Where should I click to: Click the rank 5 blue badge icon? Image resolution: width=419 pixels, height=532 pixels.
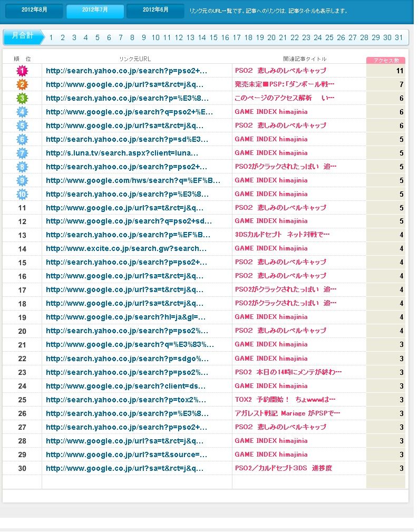(22, 126)
